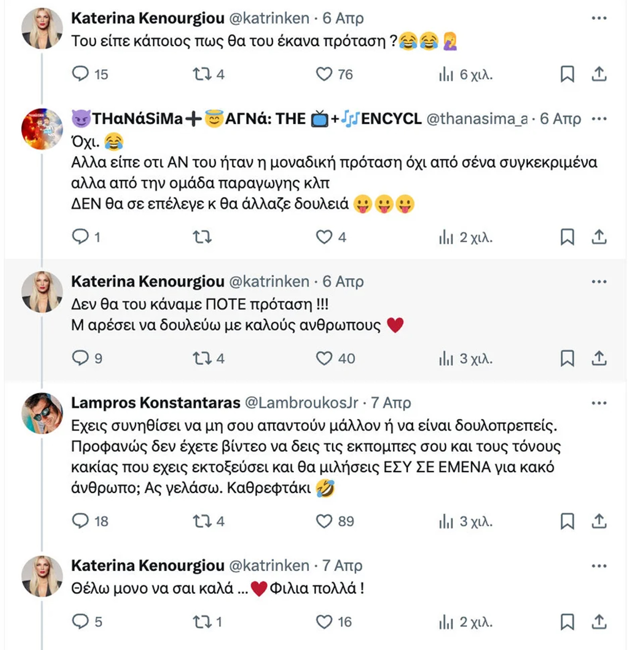Reply to Katerina's first tweet with 15 replies
The height and width of the screenshot is (650, 644).
coord(81,74)
